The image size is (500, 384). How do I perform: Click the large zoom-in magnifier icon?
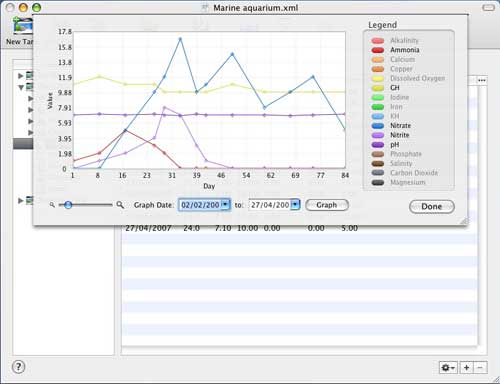point(120,205)
